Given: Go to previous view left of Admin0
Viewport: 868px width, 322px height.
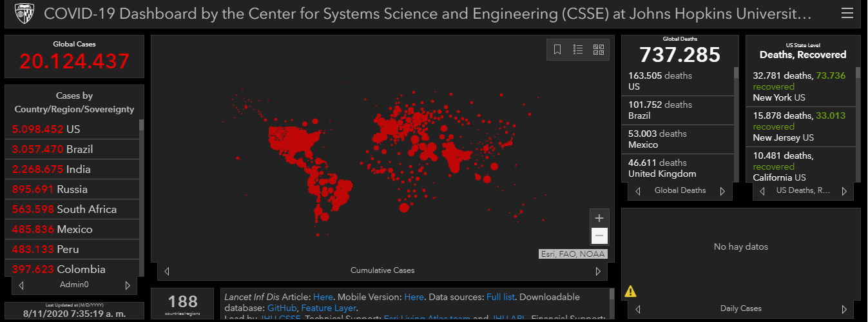Looking at the screenshot, I should tap(21, 285).
